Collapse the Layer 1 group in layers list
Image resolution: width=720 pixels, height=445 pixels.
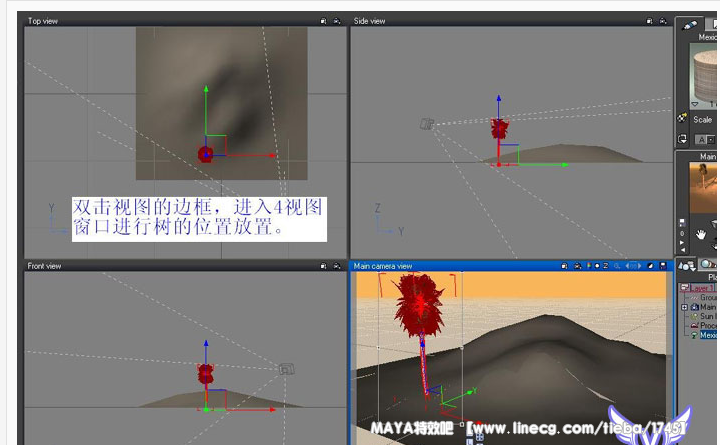click(x=685, y=288)
